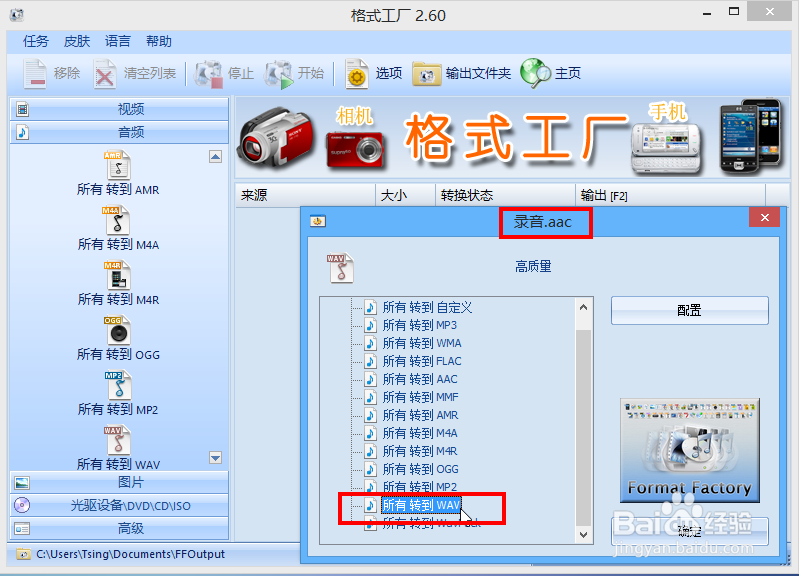799x576 pixels.
Task: Close the 录音.aac dialog
Action: point(764,218)
